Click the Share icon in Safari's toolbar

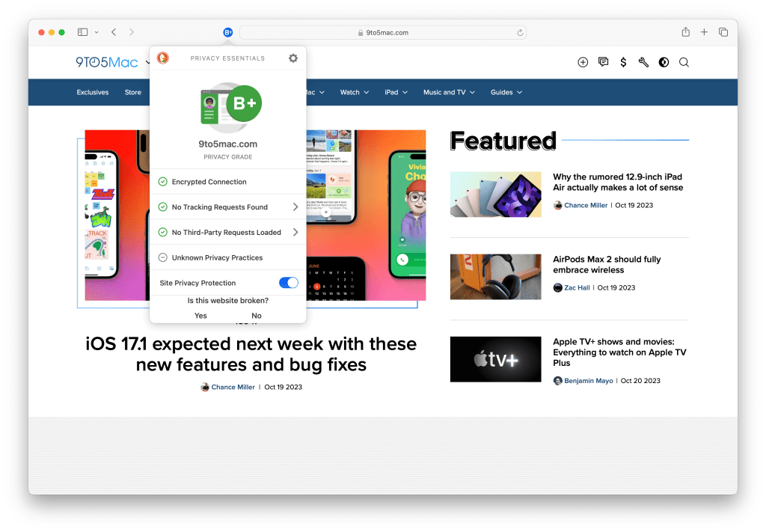684,31
